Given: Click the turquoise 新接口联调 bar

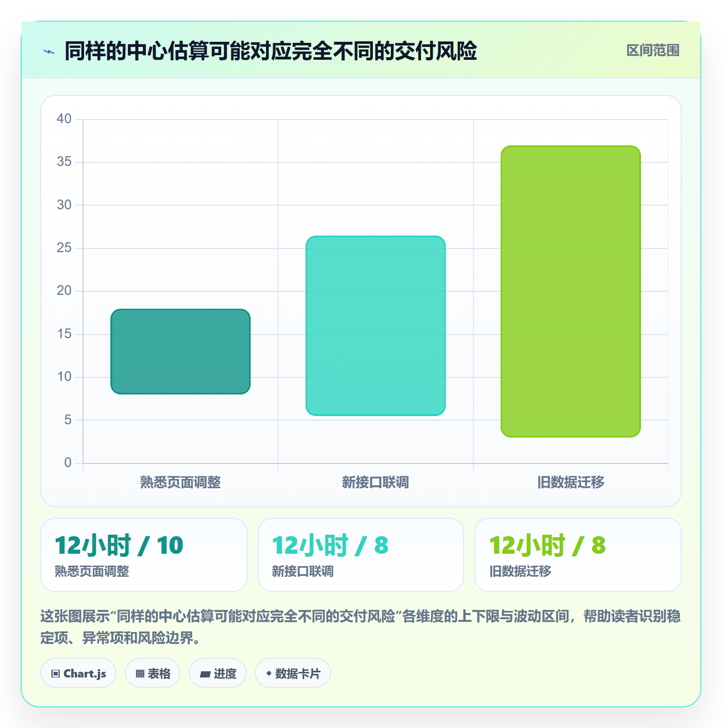Looking at the screenshot, I should [375, 326].
